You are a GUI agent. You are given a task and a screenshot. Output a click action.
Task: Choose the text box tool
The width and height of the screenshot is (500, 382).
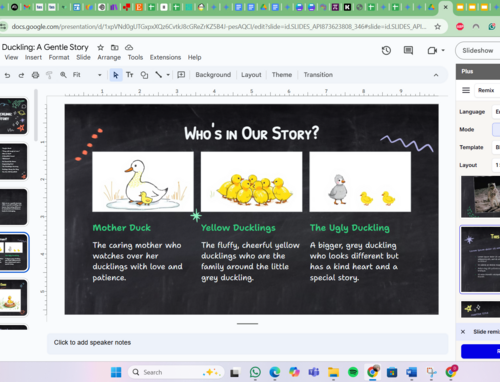pyautogui.click(x=130, y=75)
